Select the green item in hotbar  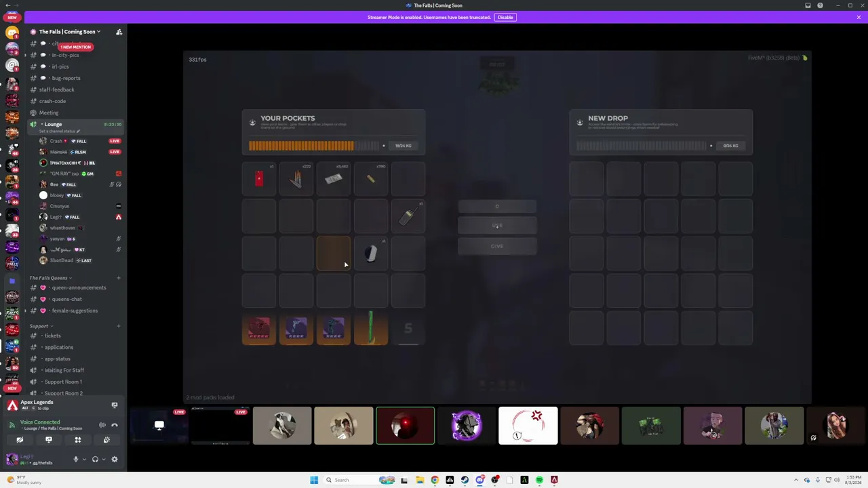[x=371, y=328]
